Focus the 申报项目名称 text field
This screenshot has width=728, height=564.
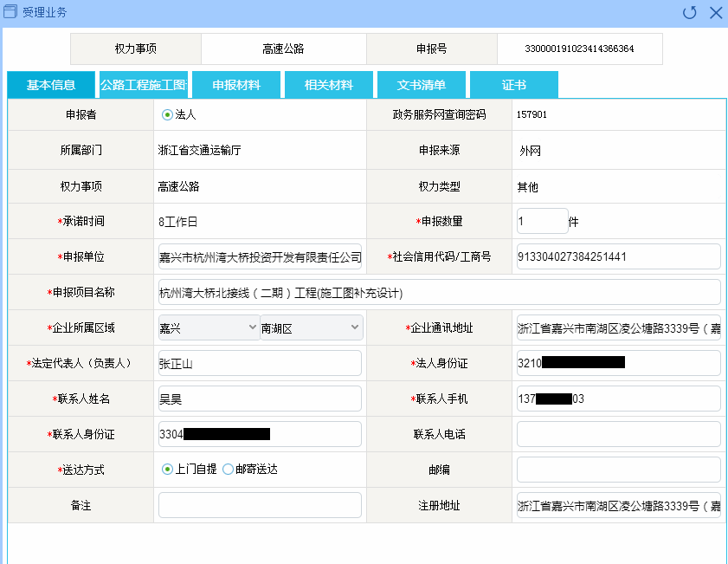[439, 292]
